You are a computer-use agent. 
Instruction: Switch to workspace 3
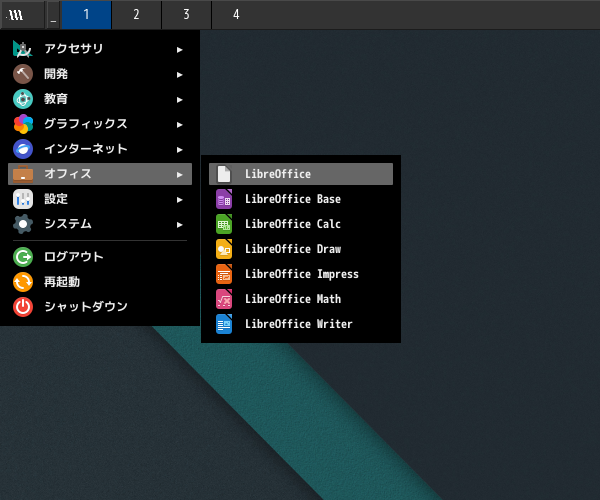pyautogui.click(x=186, y=15)
